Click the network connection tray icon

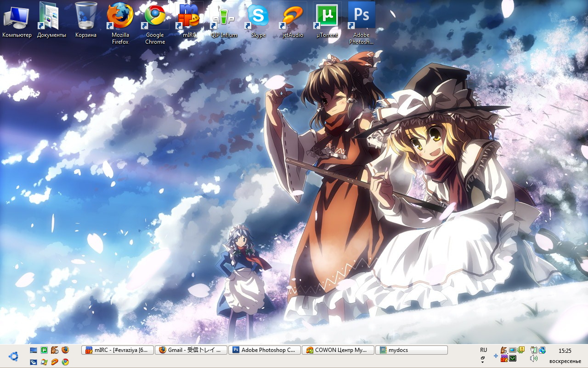pyautogui.click(x=542, y=350)
